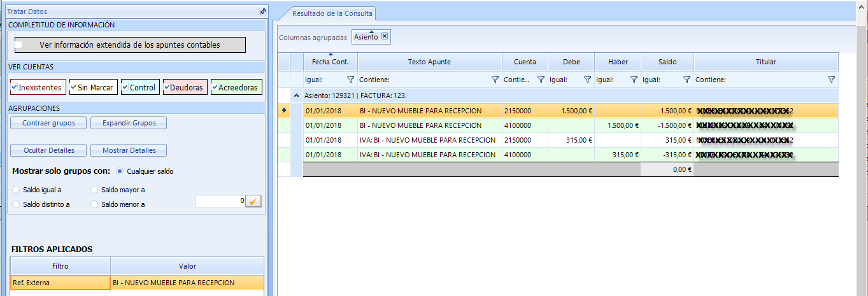The image size is (868, 296).
Task: Click Valor column header in applied filters
Action: [187, 266]
